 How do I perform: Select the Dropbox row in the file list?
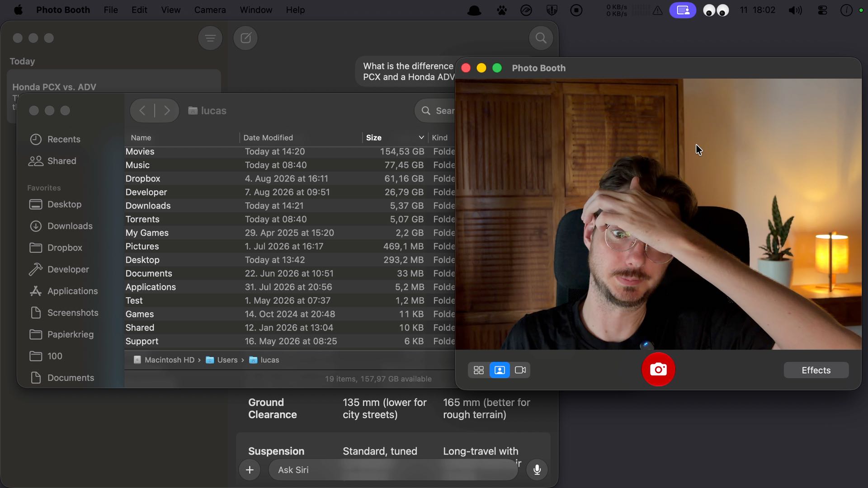[x=290, y=178]
